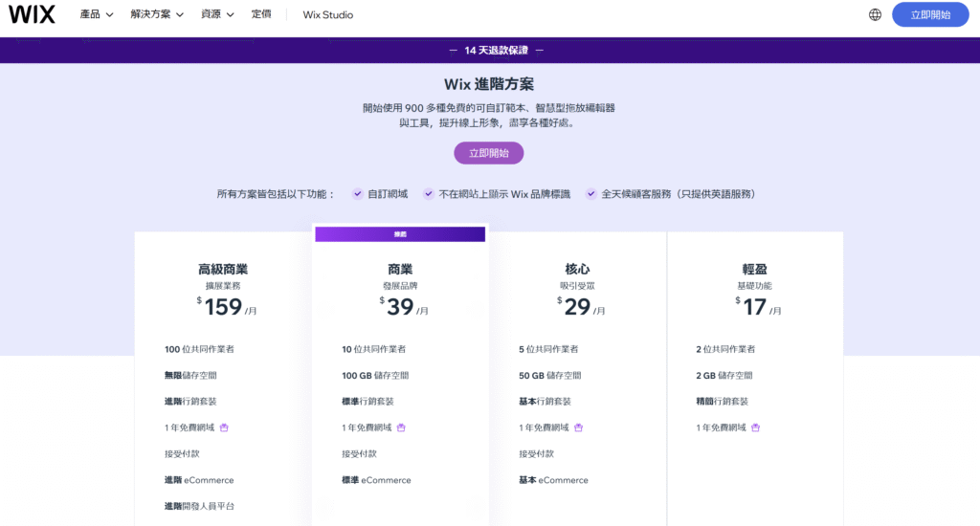This screenshot has height=526, width=980.
Task: Click 進階行銷套裝 feature
Action: point(190,401)
